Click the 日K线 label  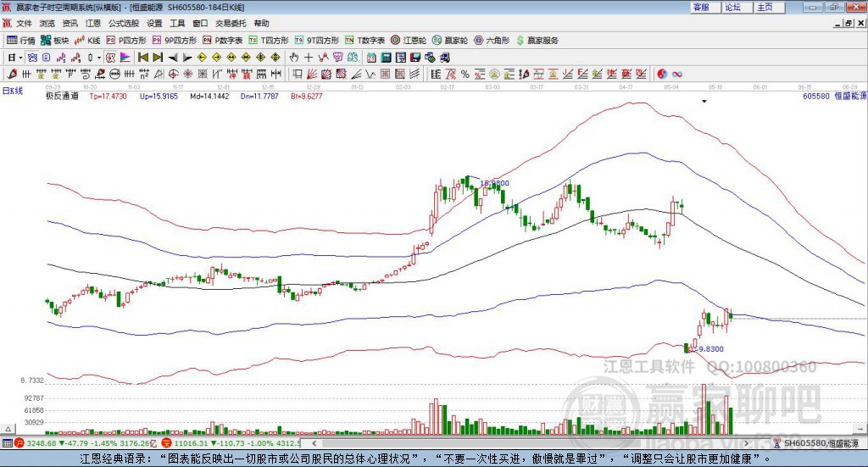13,91
